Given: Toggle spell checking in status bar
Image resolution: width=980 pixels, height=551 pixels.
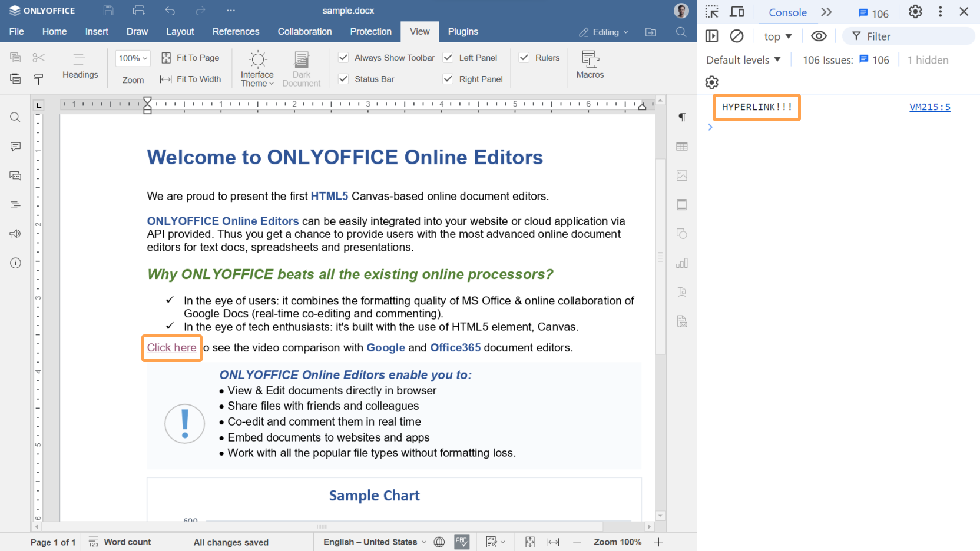Looking at the screenshot, I should click(x=462, y=542).
